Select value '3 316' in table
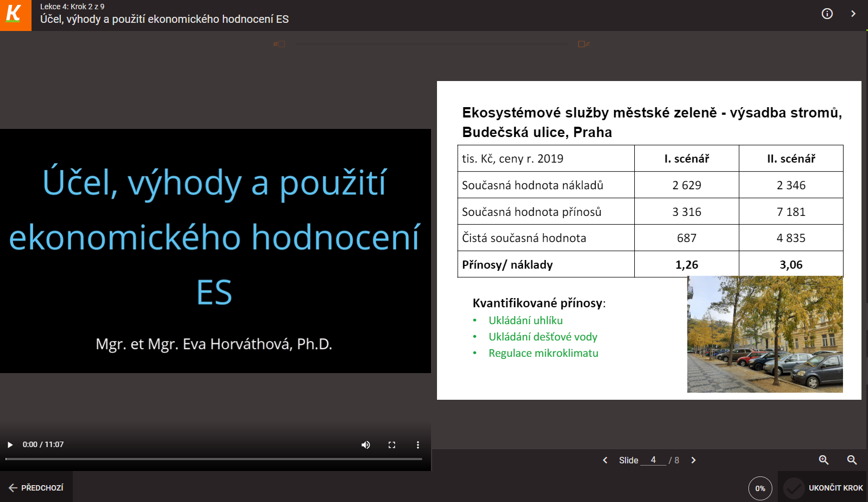This screenshot has height=502, width=868. point(686,212)
